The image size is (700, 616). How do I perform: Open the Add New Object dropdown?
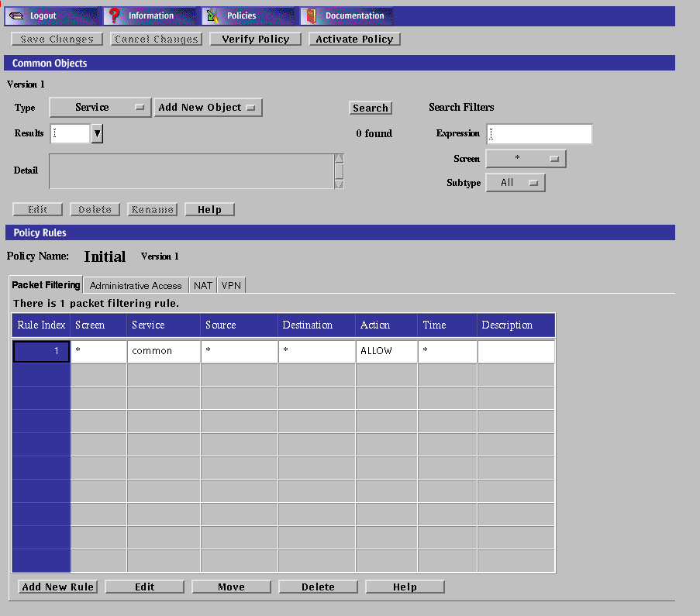pyautogui.click(x=208, y=108)
